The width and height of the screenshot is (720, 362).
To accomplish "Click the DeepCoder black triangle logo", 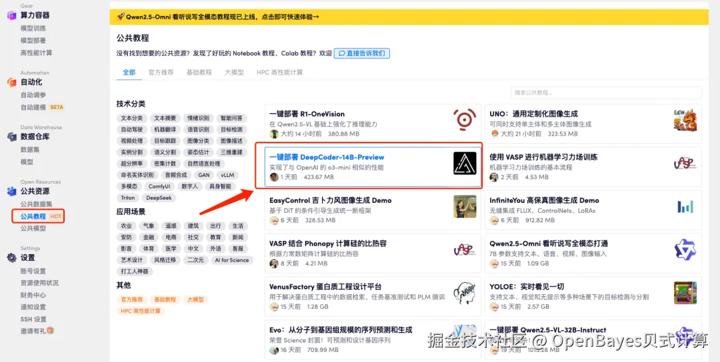I will click(465, 164).
